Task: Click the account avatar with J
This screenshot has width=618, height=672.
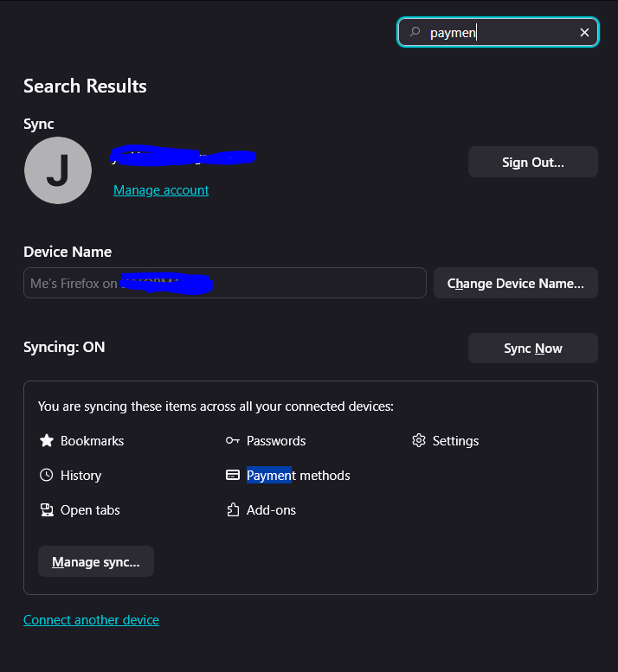Action: (58, 170)
